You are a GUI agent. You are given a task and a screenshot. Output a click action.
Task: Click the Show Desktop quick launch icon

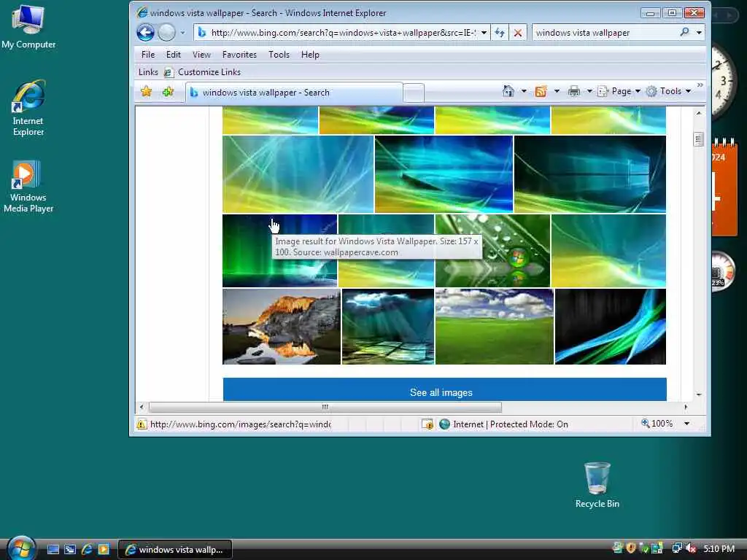click(53, 550)
